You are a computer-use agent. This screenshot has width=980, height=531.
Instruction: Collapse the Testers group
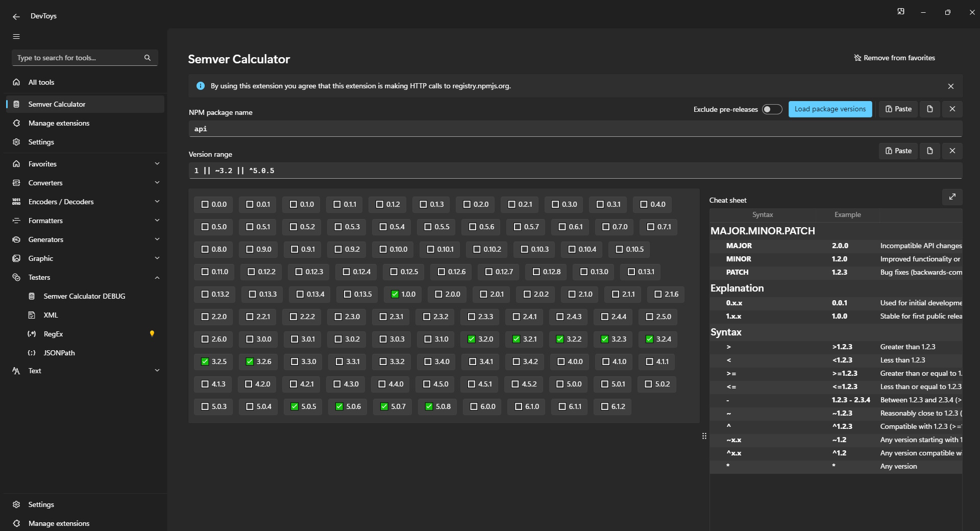(x=85, y=277)
